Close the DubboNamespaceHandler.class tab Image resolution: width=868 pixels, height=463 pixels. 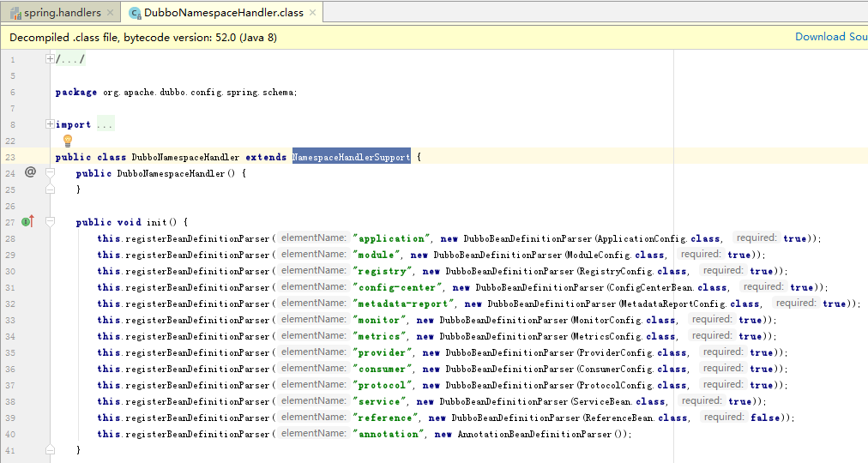[313, 12]
